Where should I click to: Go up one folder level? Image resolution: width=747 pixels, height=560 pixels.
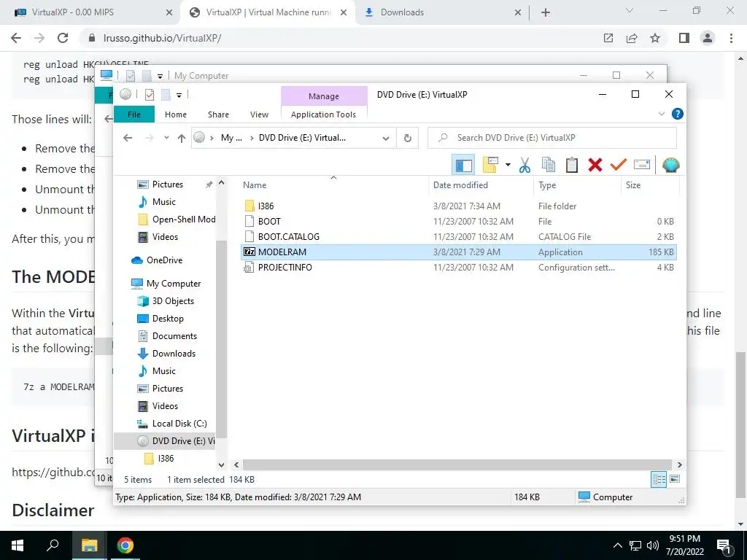coord(182,138)
